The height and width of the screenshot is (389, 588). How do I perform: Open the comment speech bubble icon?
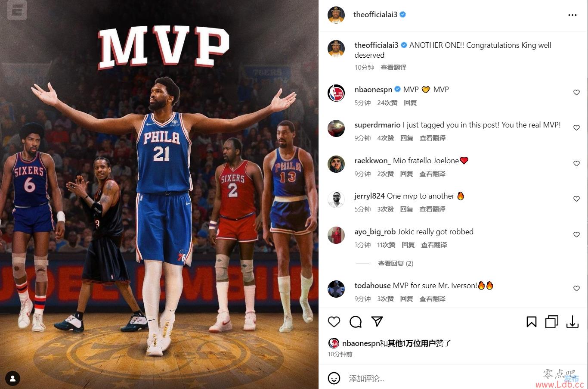click(356, 322)
